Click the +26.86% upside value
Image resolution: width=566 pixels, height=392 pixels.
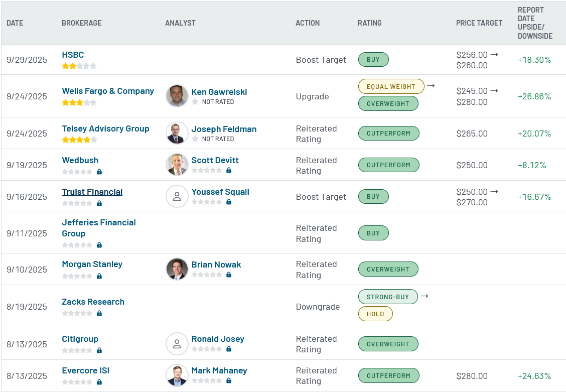pyautogui.click(x=534, y=96)
